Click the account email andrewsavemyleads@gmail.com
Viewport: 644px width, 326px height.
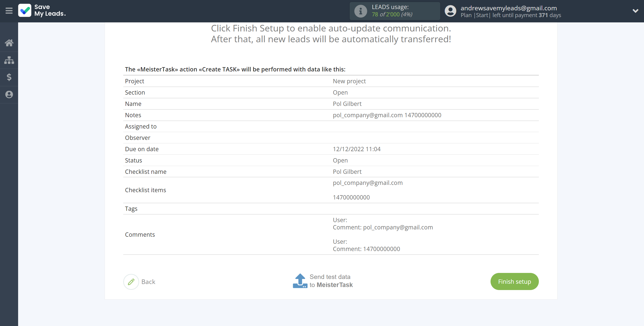pos(509,8)
